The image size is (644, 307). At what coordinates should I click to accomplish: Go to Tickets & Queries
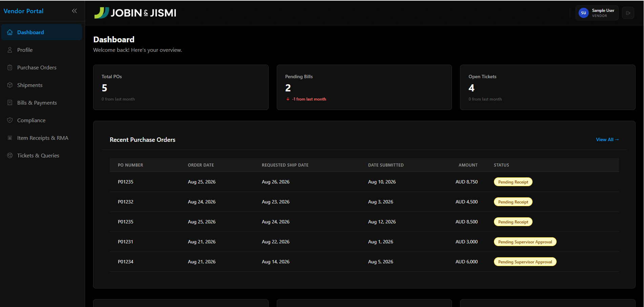42,155
